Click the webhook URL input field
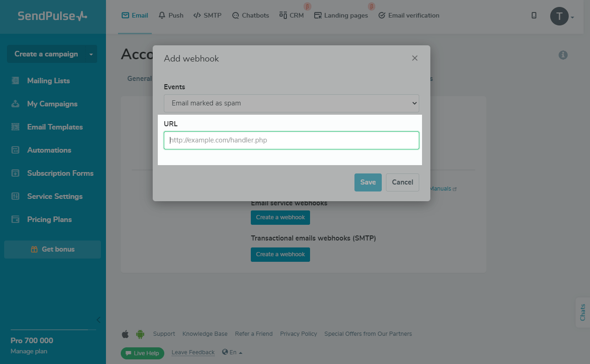 point(291,140)
